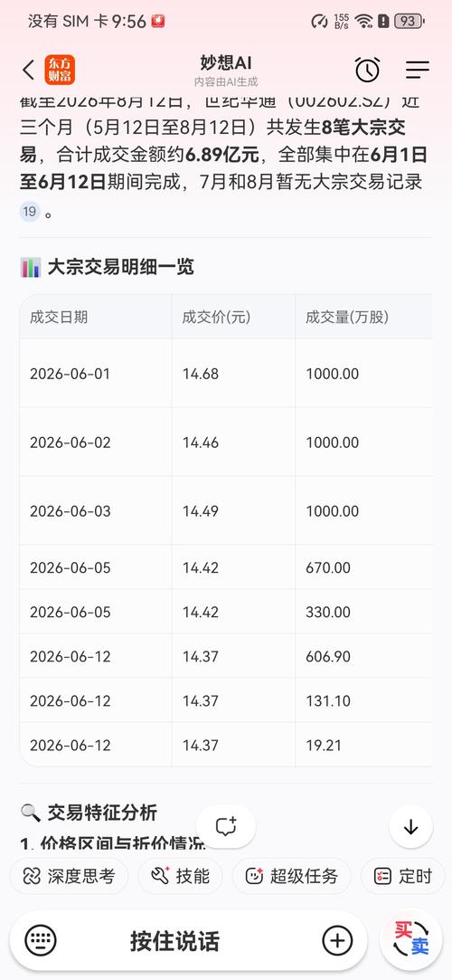The width and height of the screenshot is (452, 980).
Task: Open the 技能 skills chip
Action: 181,876
